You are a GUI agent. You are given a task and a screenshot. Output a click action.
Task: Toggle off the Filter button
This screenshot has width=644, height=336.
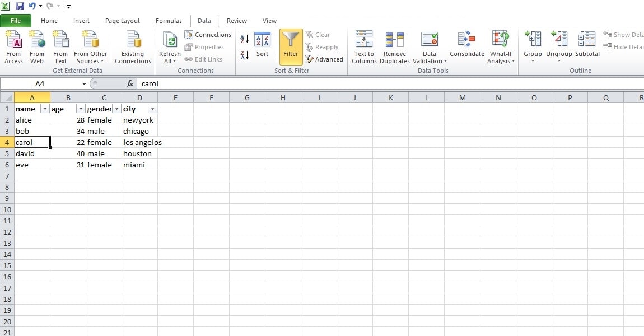coord(290,47)
